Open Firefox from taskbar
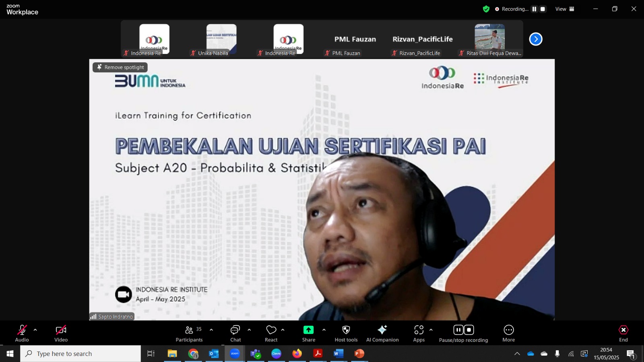The width and height of the screenshot is (644, 362). (297, 354)
